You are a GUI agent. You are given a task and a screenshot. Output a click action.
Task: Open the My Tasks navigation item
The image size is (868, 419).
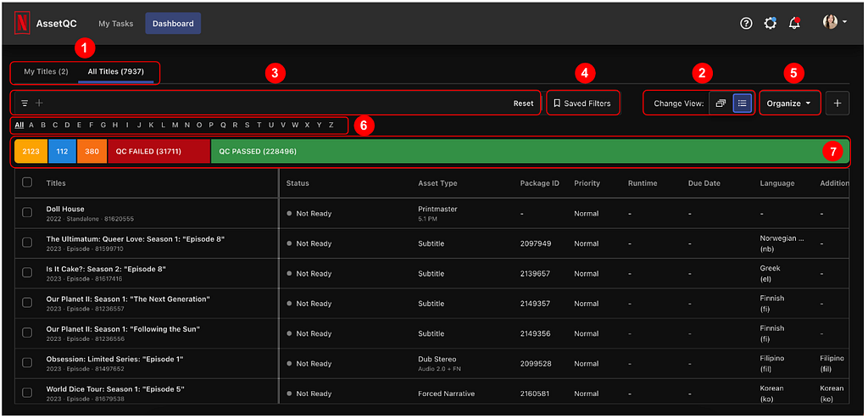tap(115, 24)
